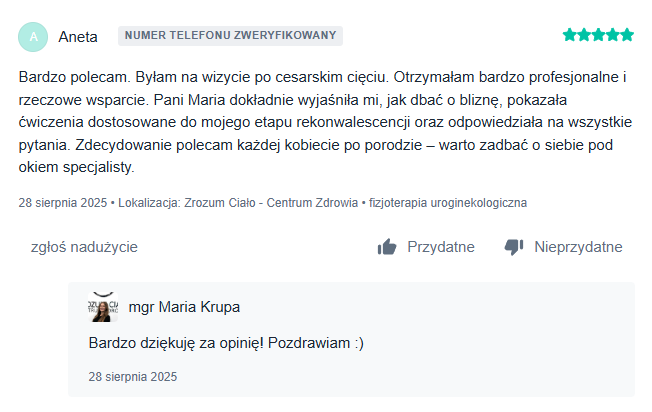Click the first rating star
The width and height of the screenshot is (652, 412).
(x=570, y=35)
